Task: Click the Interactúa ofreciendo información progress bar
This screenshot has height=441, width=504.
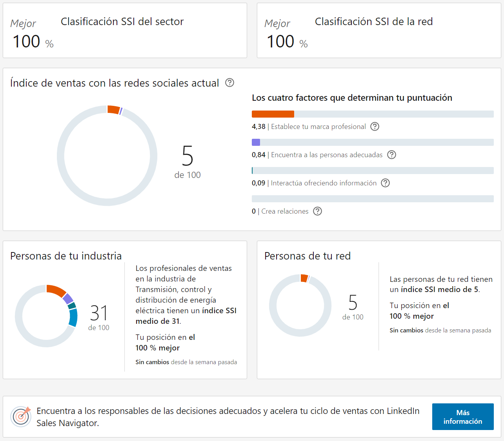Action: pyautogui.click(x=373, y=171)
